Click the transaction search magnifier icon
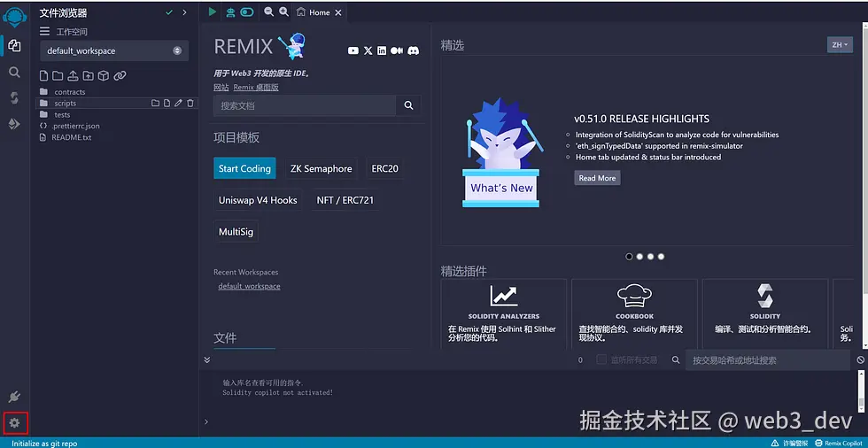The image size is (868, 448). pyautogui.click(x=676, y=360)
